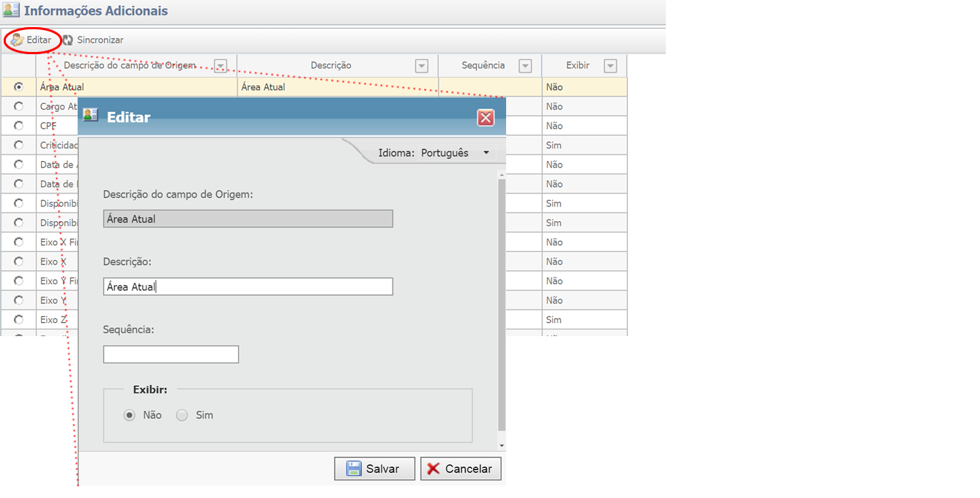The width and height of the screenshot is (980, 498).
Task: Click the floppy disk Salvar icon
Action: click(x=354, y=469)
